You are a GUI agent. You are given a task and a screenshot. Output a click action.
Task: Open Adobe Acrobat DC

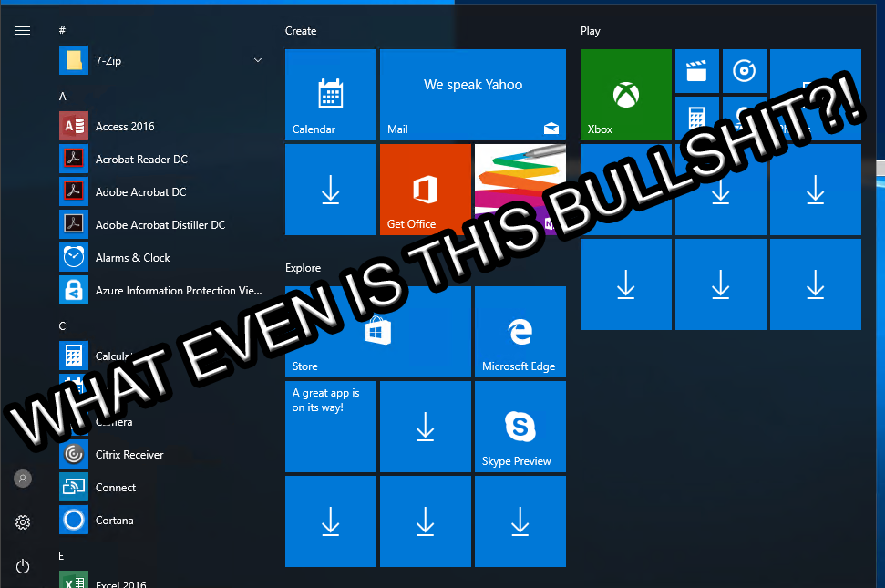[162, 191]
